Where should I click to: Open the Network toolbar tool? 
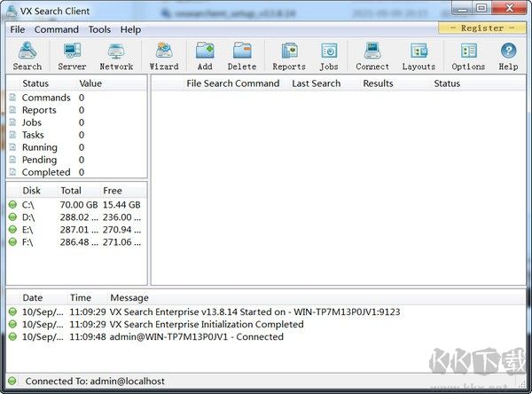click(x=116, y=56)
